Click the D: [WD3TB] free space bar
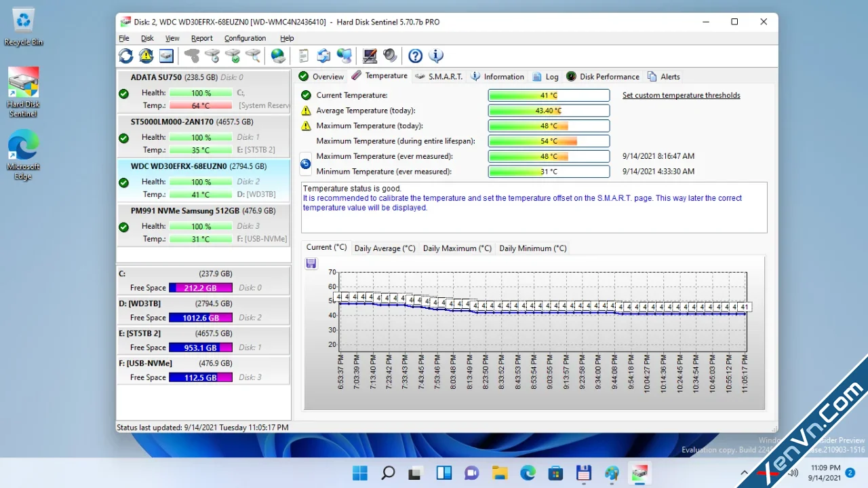Screen dimensions: 868x488 point(201,318)
